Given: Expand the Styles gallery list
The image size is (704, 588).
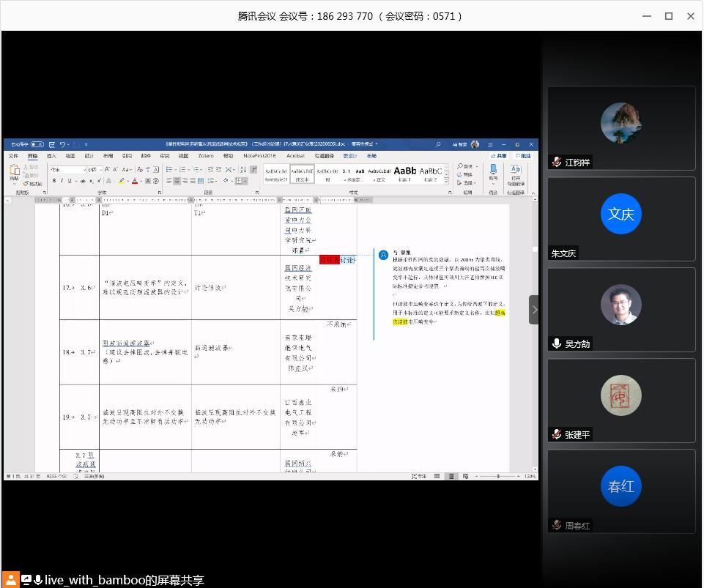Looking at the screenshot, I should (447, 180).
